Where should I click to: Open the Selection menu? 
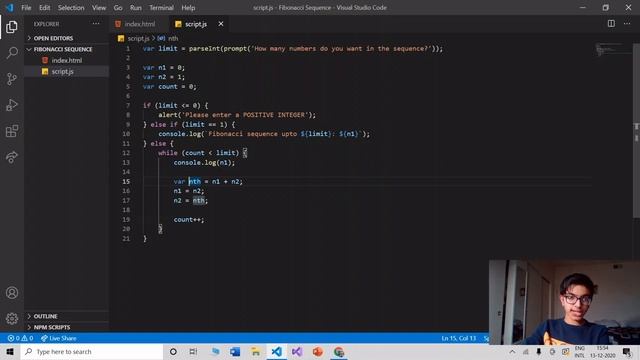[71, 8]
